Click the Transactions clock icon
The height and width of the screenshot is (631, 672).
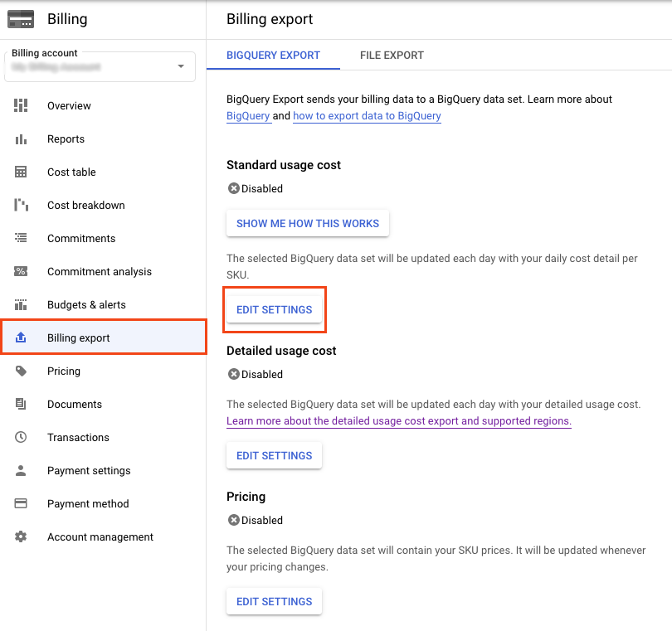pyautogui.click(x=21, y=437)
